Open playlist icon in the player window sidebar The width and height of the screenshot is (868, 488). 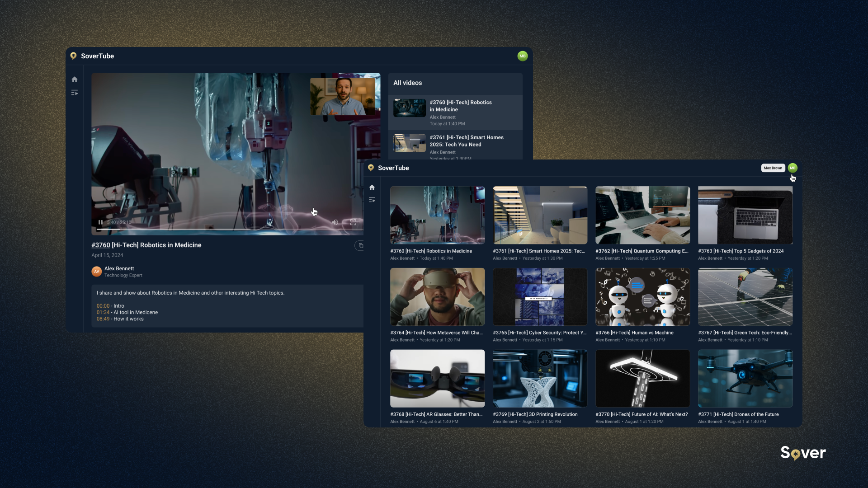(x=75, y=93)
